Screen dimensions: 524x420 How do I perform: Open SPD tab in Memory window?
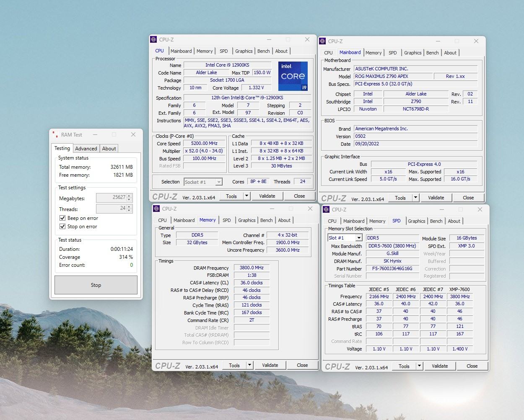pos(227,220)
